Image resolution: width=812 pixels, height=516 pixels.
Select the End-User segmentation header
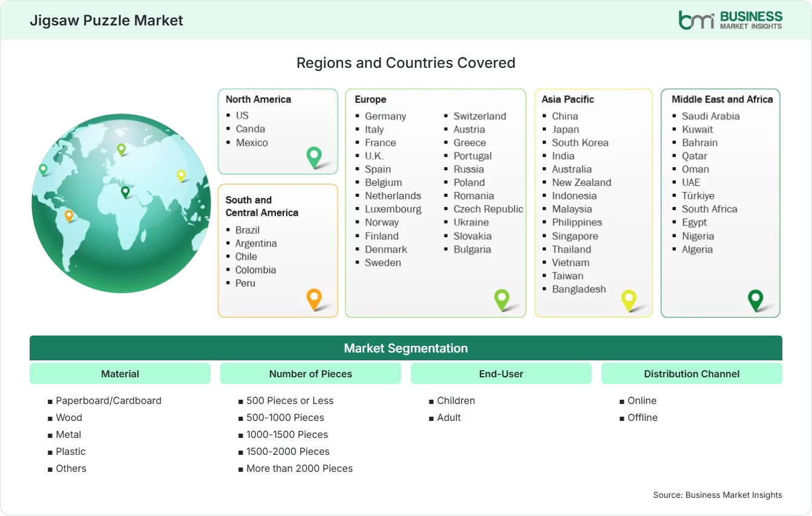(x=501, y=374)
